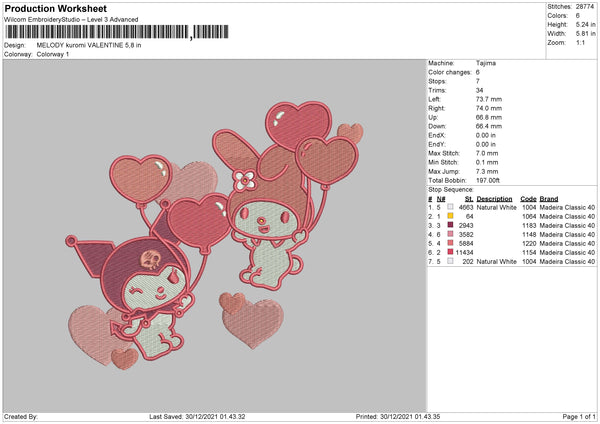Click thread code 1148
The width and height of the screenshot is (600, 424).
point(529,234)
